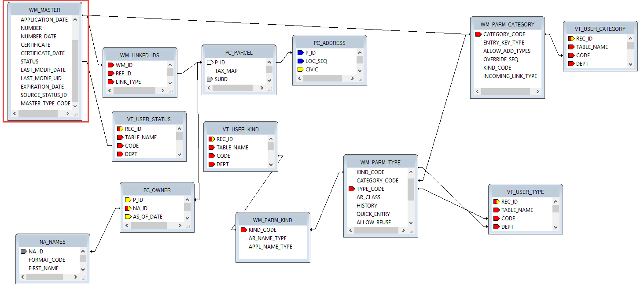Click the yellow key icon beside AS_OF_DATE
The image size is (644, 286).
tap(128, 217)
